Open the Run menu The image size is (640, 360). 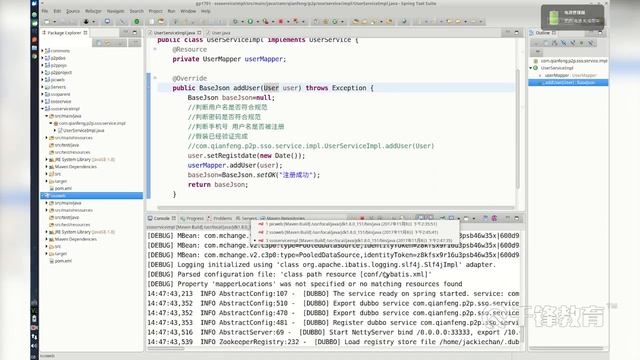[x=171, y=11]
